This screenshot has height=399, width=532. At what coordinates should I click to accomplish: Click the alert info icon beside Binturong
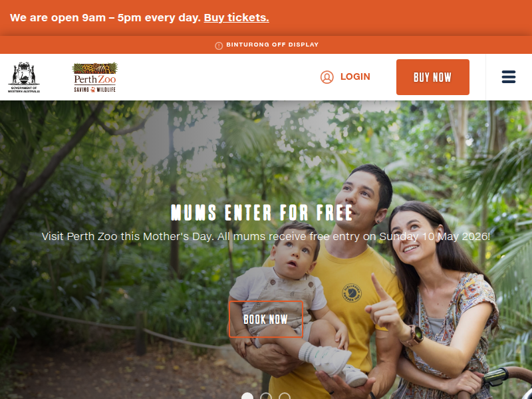[x=219, y=45]
